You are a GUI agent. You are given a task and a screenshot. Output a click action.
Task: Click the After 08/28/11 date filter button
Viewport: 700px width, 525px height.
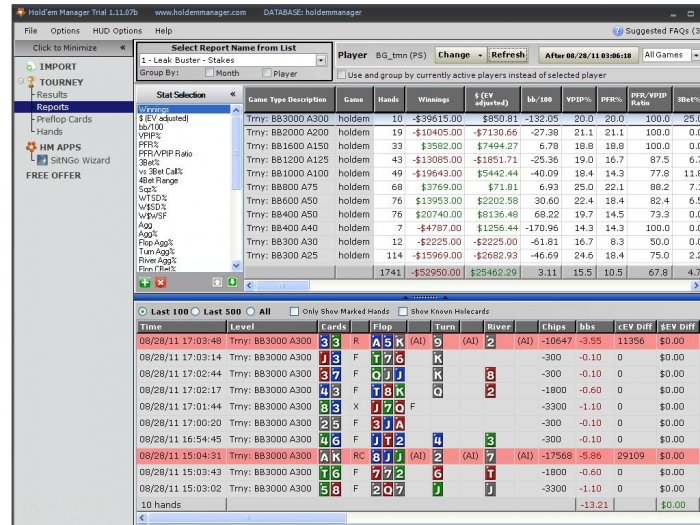(x=588, y=55)
